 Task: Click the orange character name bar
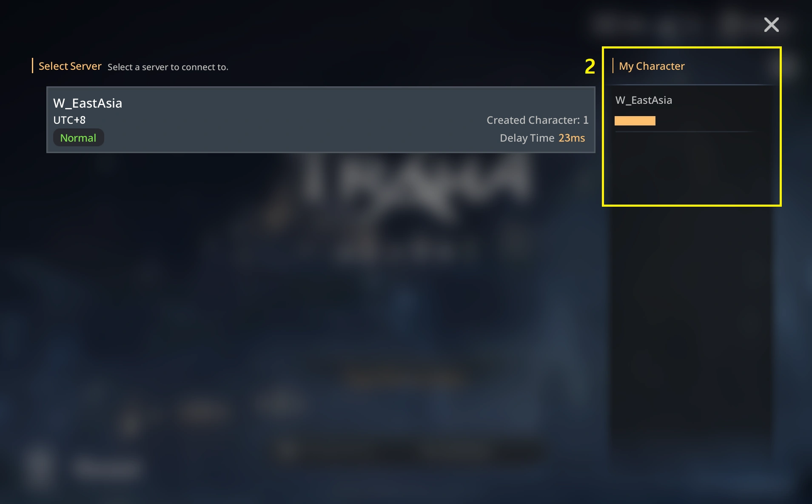click(635, 121)
